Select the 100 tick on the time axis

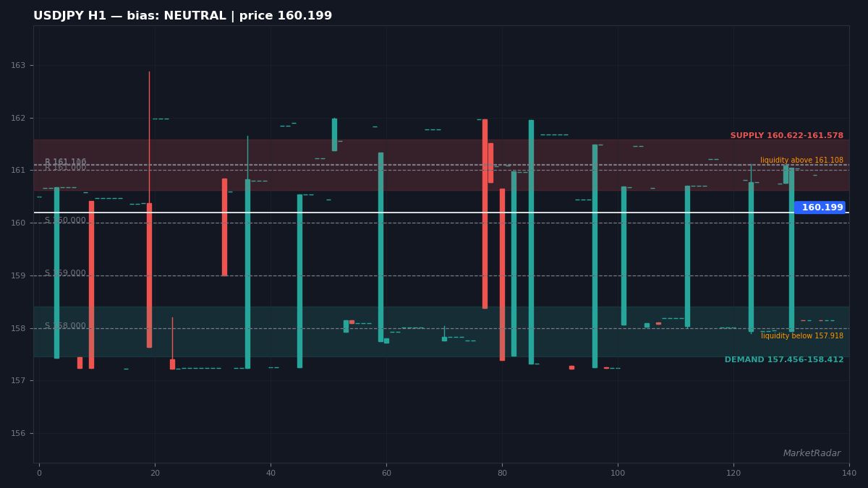tap(618, 473)
